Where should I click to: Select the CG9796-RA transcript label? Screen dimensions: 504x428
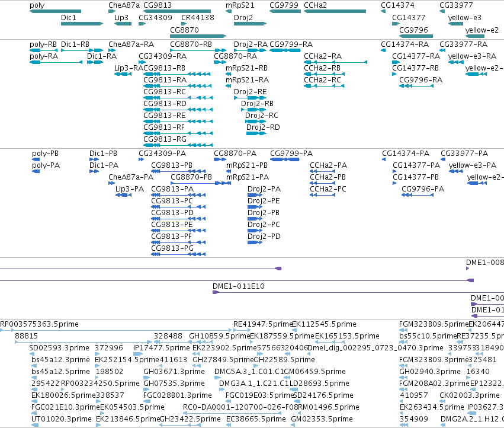(420, 80)
